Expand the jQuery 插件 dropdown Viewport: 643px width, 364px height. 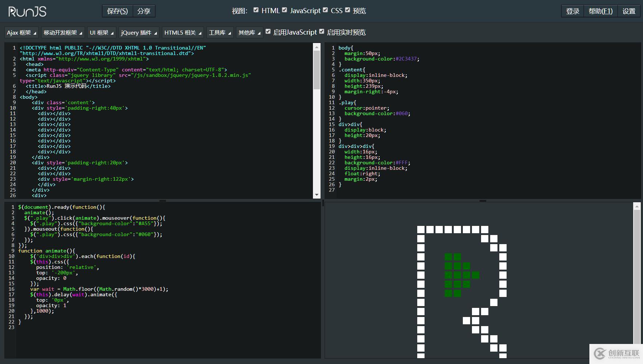pos(139,33)
